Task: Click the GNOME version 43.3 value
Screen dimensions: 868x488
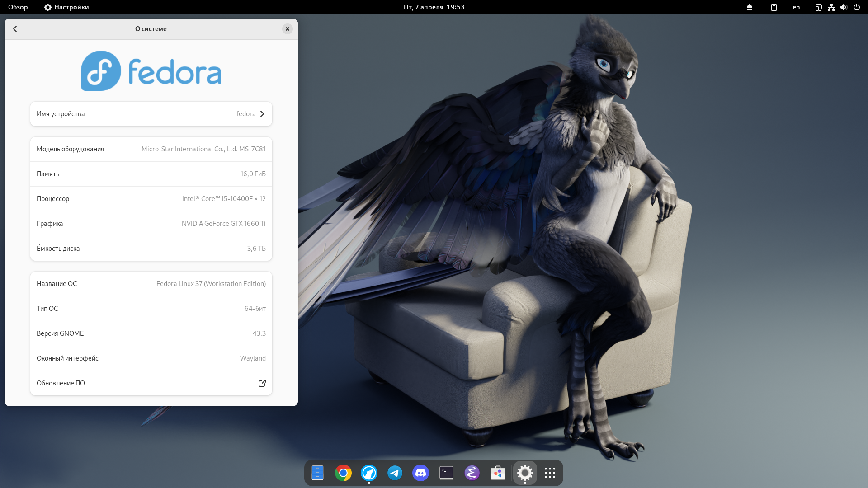Action: 259,333
